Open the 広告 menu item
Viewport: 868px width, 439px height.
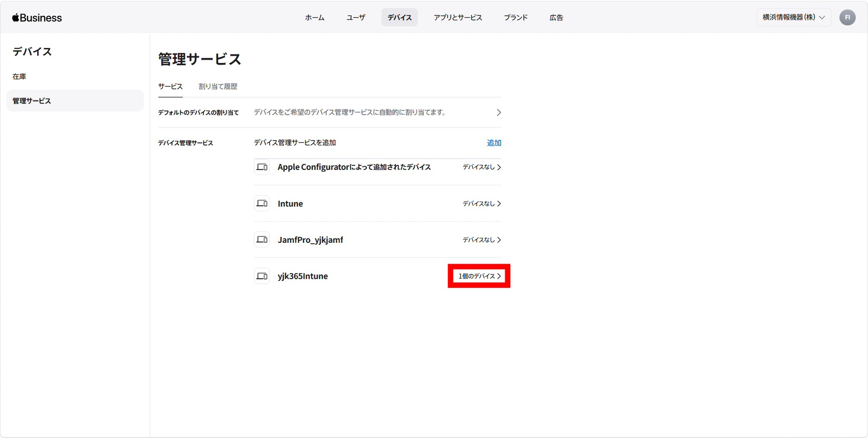coord(556,18)
